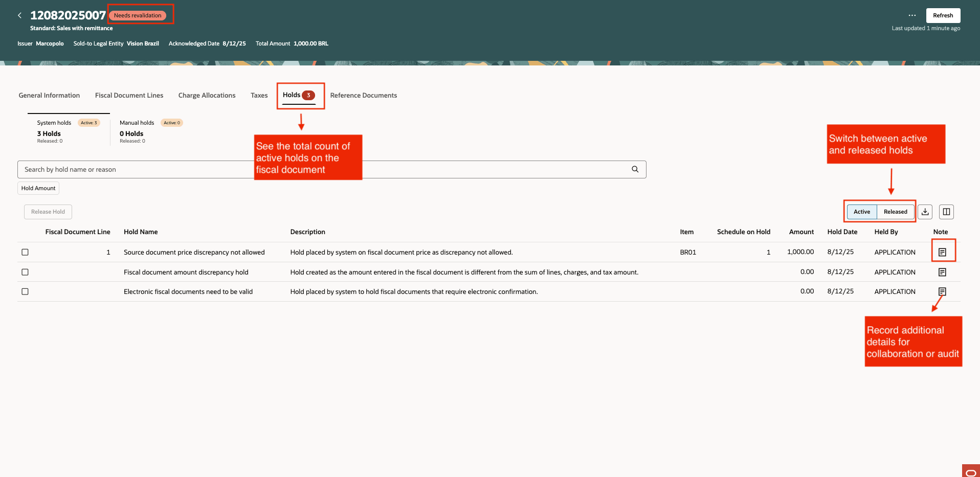
Task: Select the Source document price discrepancy row checkbox
Action: click(25, 252)
